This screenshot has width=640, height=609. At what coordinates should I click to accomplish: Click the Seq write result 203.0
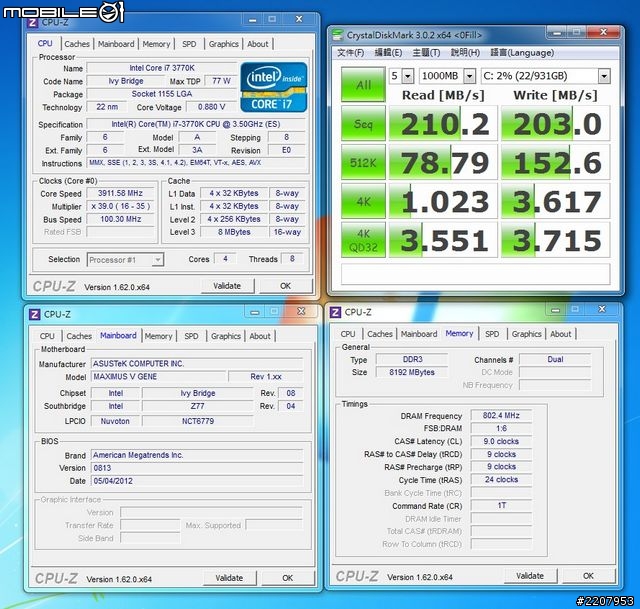tap(556, 123)
